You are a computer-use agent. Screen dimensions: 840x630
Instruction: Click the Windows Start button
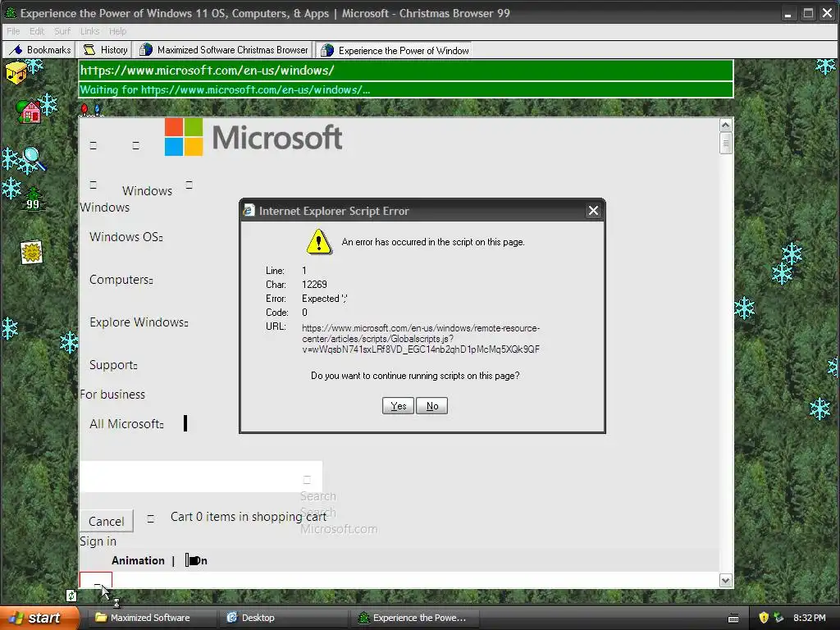[39, 618]
